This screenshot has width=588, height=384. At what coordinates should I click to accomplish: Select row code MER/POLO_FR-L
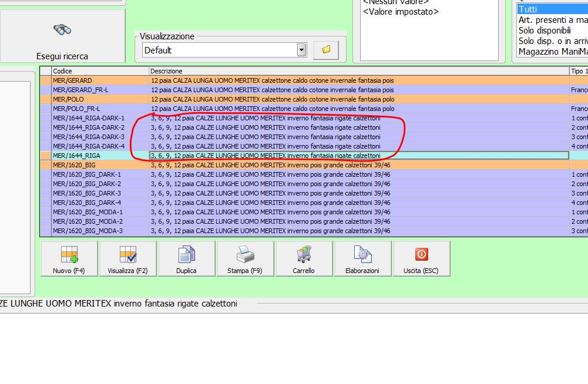[x=100, y=109]
